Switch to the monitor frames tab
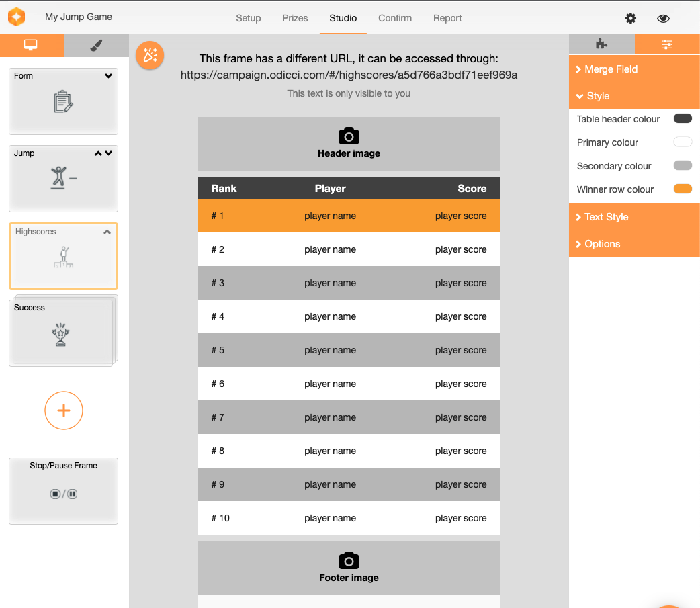This screenshot has width=700, height=608. coord(31,45)
